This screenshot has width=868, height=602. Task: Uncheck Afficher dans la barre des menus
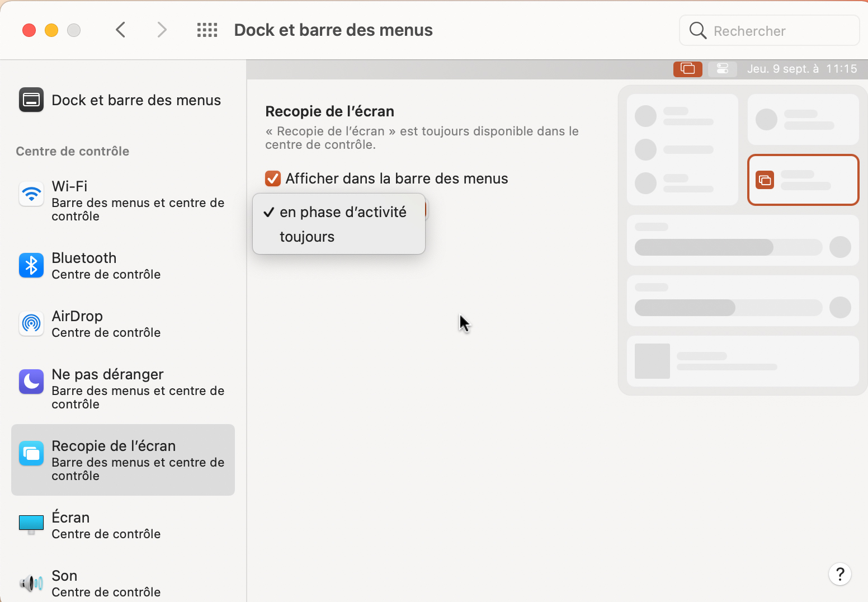click(x=273, y=178)
